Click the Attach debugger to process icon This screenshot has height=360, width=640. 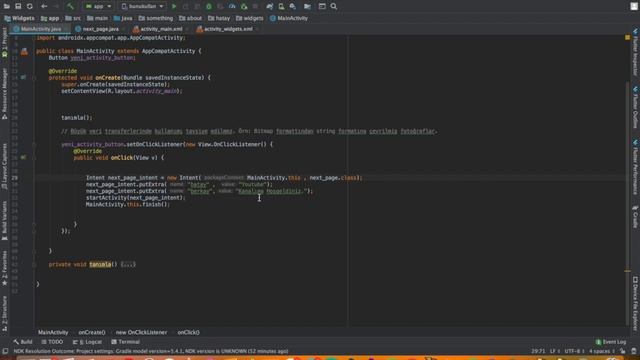pyautogui.click(x=244, y=6)
